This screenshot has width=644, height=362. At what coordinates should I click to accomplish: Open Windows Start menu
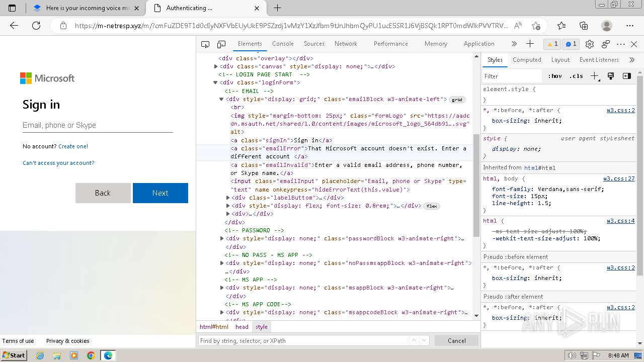point(14,355)
